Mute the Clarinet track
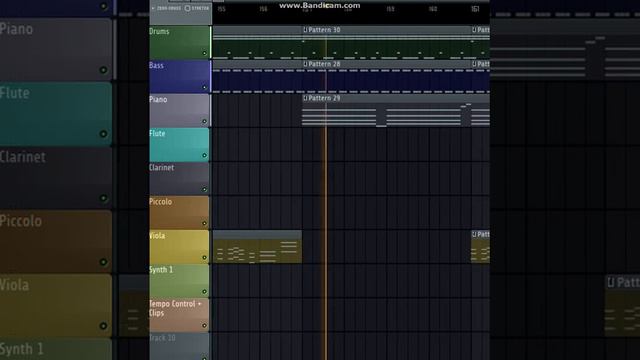The height and width of the screenshot is (360, 640). (204, 189)
